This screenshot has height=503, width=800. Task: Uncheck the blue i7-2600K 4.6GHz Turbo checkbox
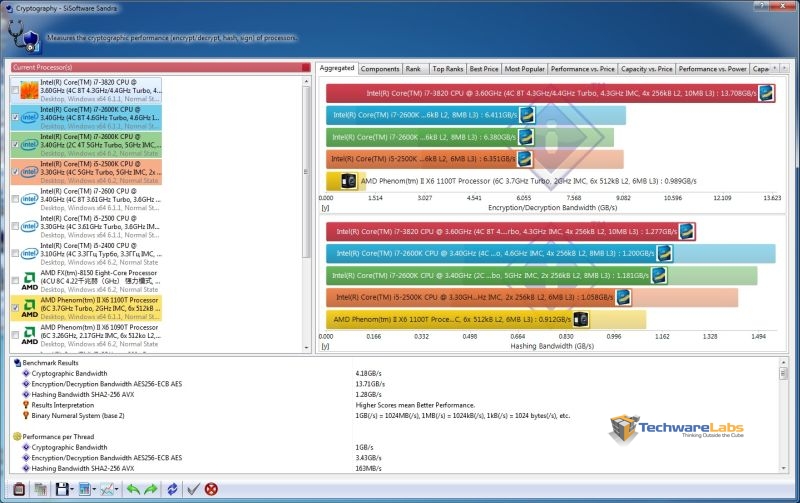click(15, 117)
